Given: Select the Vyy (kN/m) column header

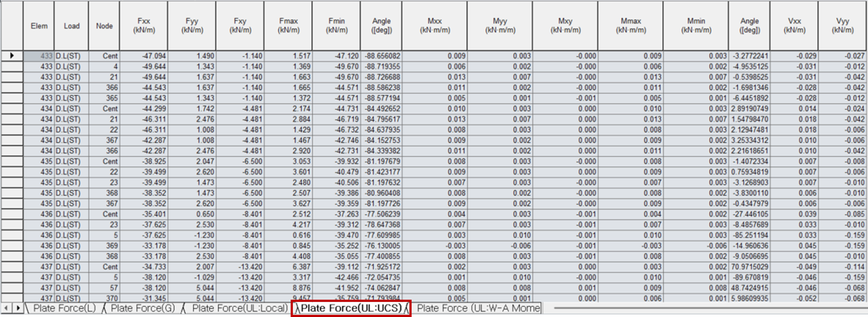Looking at the screenshot, I should pos(842,26).
